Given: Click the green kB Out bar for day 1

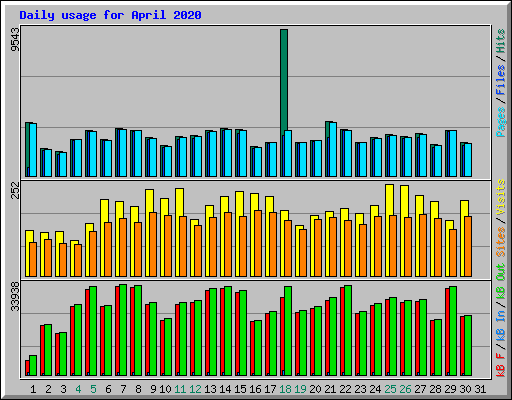Looking at the screenshot, I should point(33,365).
